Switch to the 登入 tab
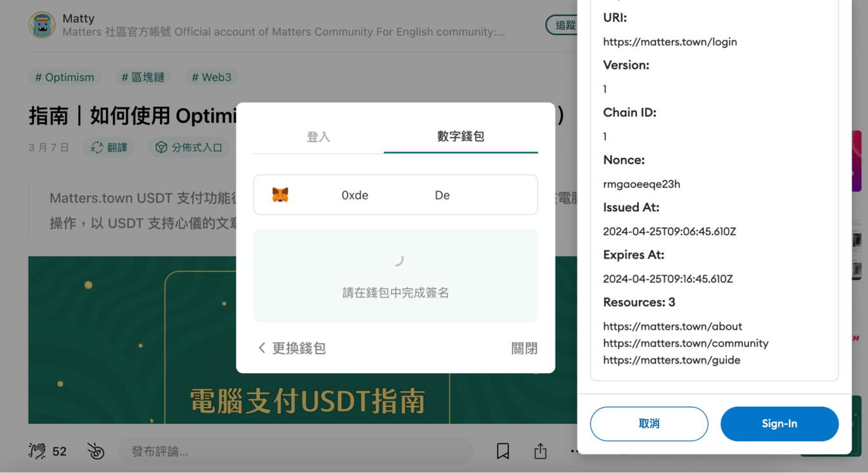The height and width of the screenshot is (473, 868). tap(318, 137)
